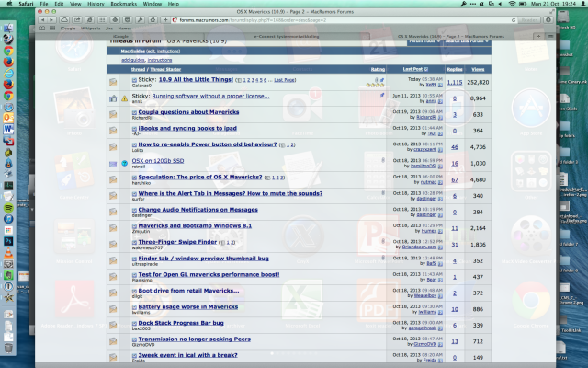Show Top Sites grid from toolbar

[x=102, y=20]
